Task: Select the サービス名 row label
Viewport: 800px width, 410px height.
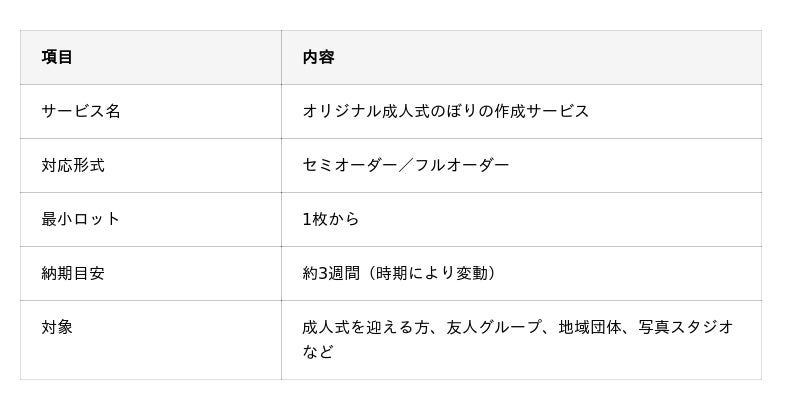Action: pos(81,111)
